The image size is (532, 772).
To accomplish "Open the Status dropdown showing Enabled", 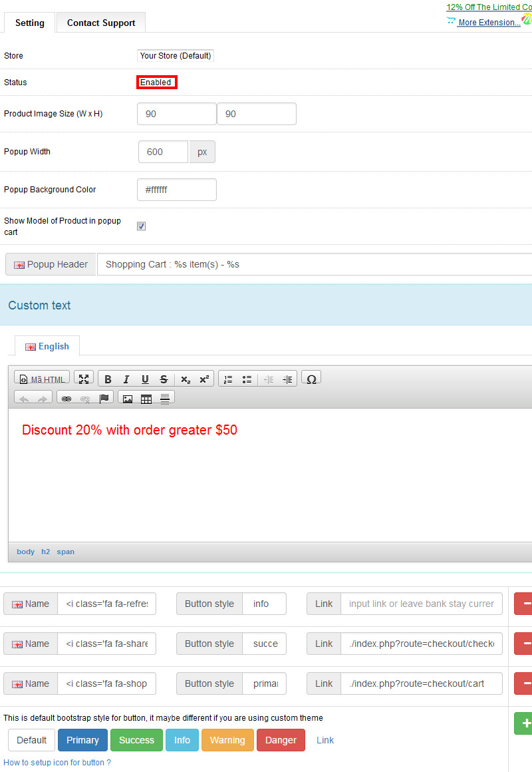I will click(157, 83).
